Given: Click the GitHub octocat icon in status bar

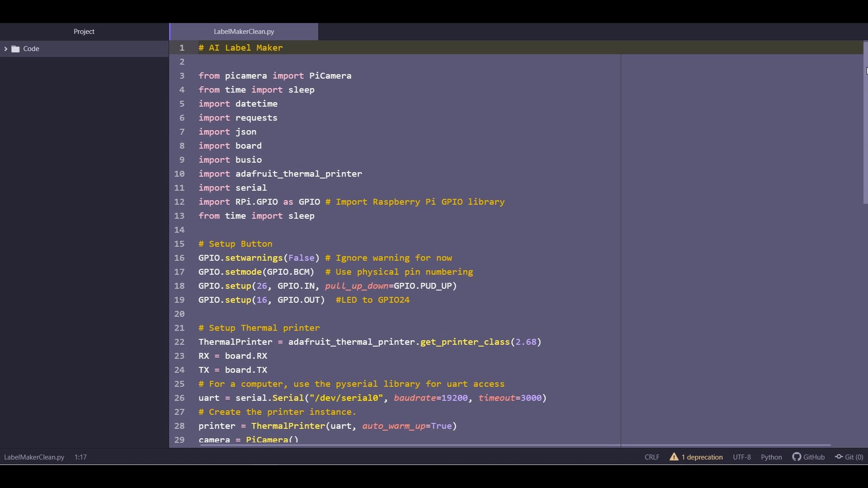Looking at the screenshot, I should 797,457.
